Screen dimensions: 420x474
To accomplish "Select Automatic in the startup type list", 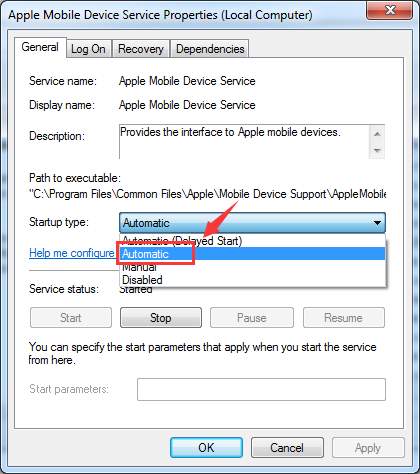I will [x=253, y=254].
